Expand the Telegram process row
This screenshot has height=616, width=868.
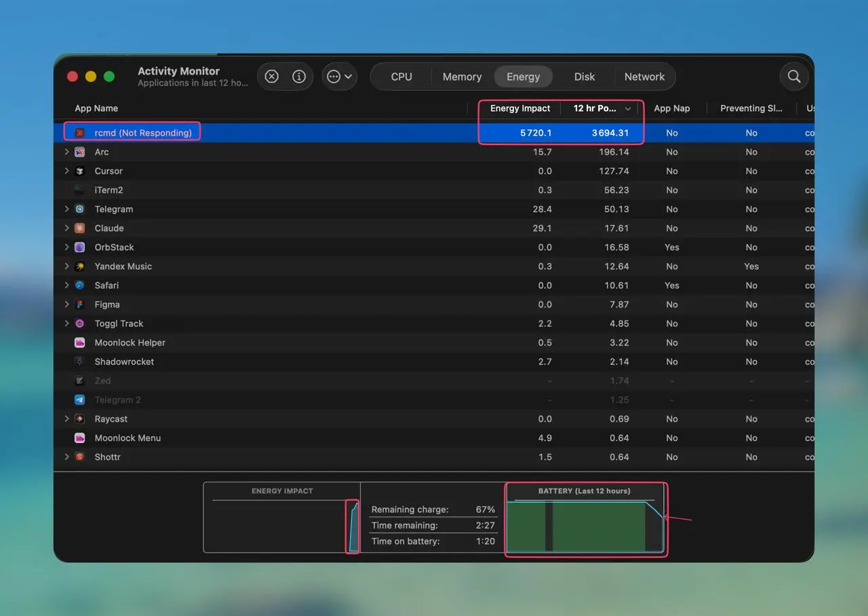click(66, 209)
